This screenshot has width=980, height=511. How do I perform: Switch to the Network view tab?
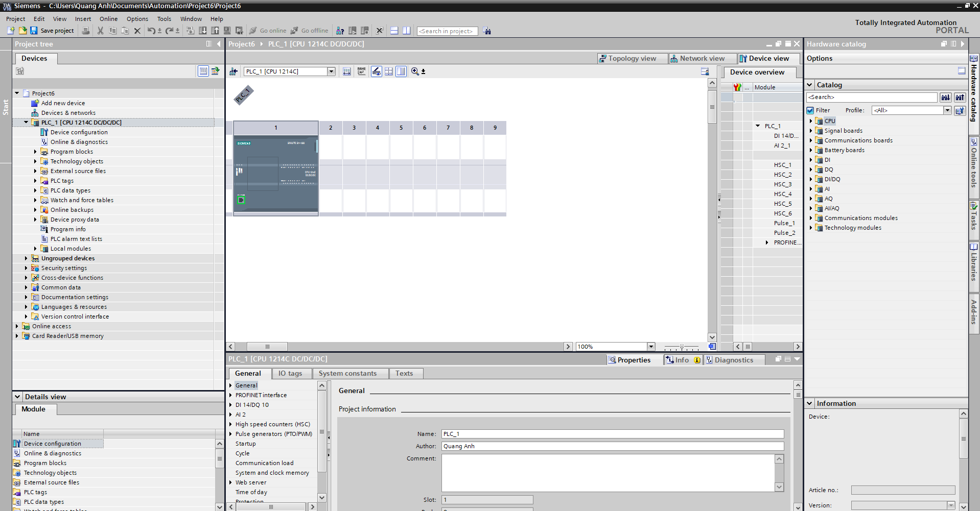[x=697, y=58]
